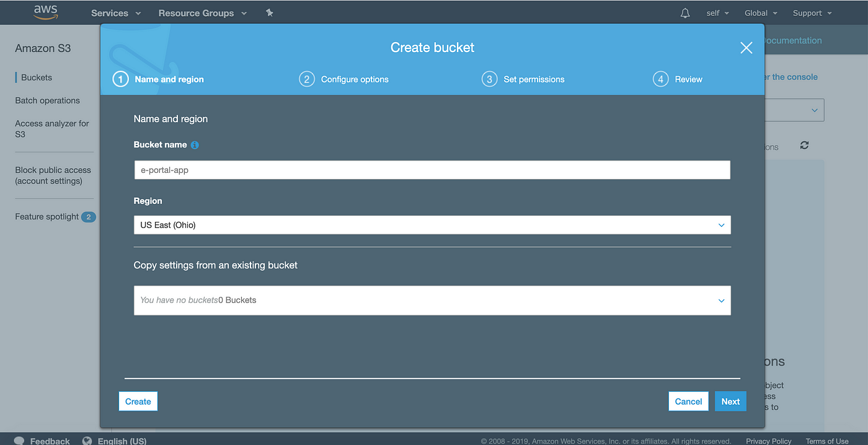Viewport: 868px width, 445px height.
Task: Click the Copy settings from an existing bucket heading
Action: pyautogui.click(x=216, y=265)
